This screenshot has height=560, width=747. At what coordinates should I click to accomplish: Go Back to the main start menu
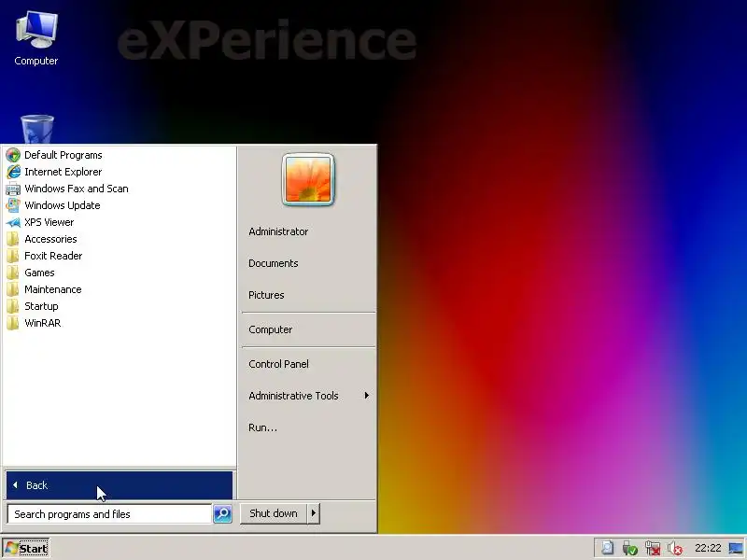click(120, 485)
